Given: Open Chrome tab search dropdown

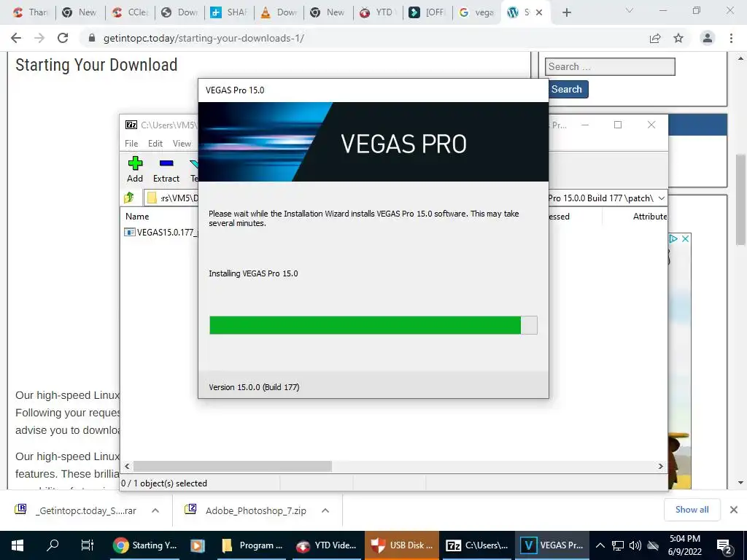Looking at the screenshot, I should click(x=630, y=10).
